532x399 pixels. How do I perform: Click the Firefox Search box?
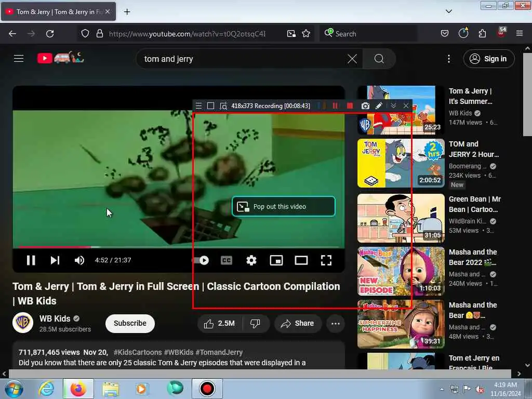point(368,34)
